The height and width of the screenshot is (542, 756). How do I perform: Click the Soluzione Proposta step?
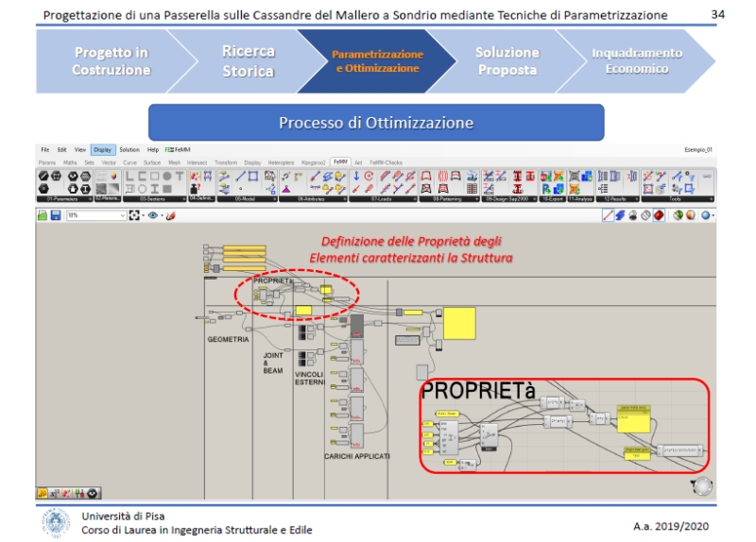(507, 60)
